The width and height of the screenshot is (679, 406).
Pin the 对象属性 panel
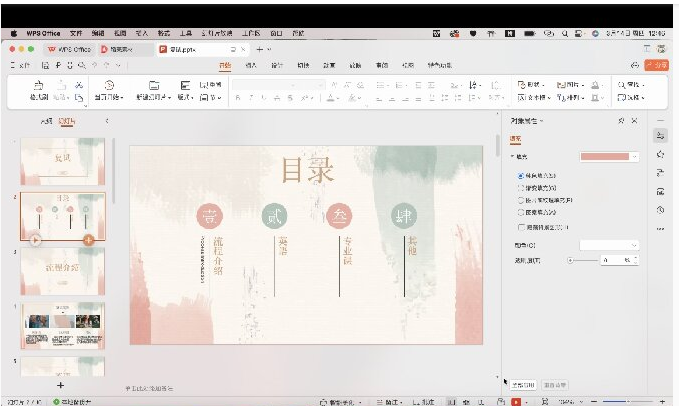(621, 120)
